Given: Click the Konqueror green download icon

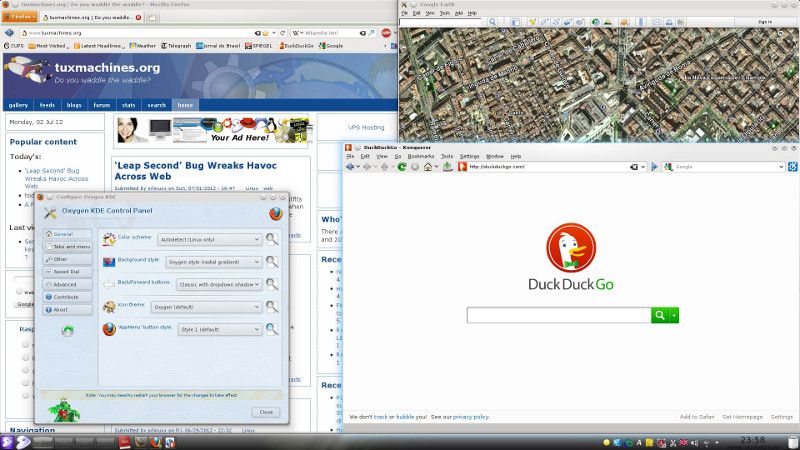Looking at the screenshot, I should coord(447,167).
